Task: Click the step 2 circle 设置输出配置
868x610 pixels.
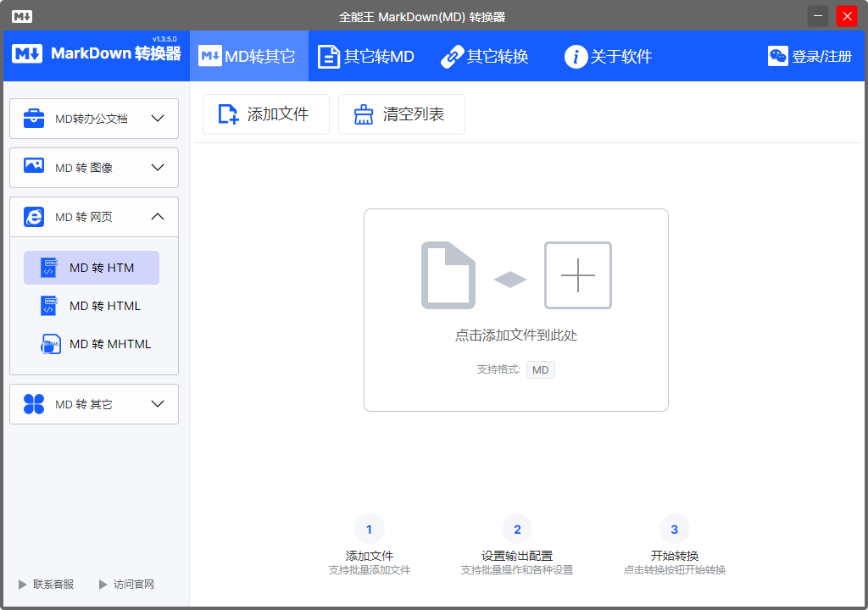Action: point(517,530)
